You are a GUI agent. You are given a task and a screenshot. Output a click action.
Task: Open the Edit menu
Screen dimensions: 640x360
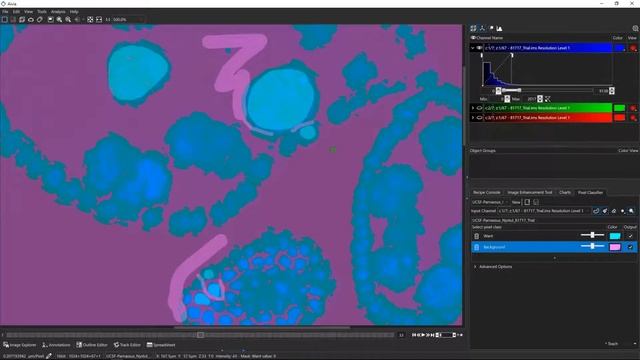pos(16,12)
